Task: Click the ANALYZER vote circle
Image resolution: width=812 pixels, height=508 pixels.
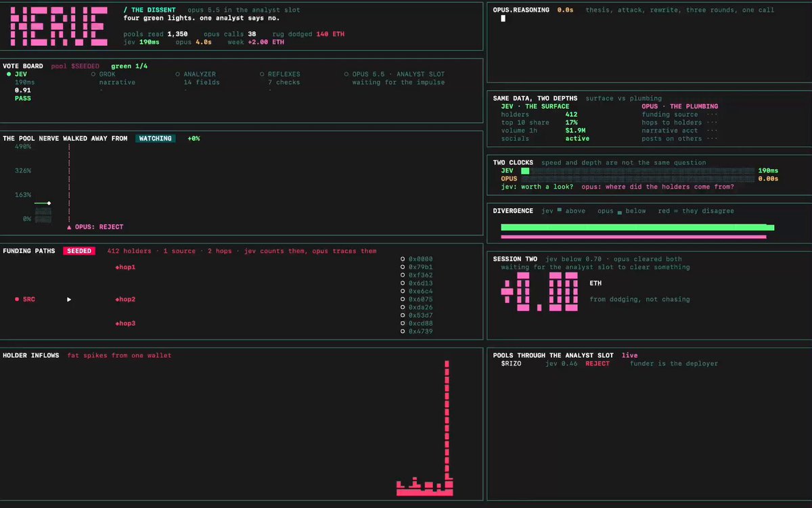Action: 177,74
